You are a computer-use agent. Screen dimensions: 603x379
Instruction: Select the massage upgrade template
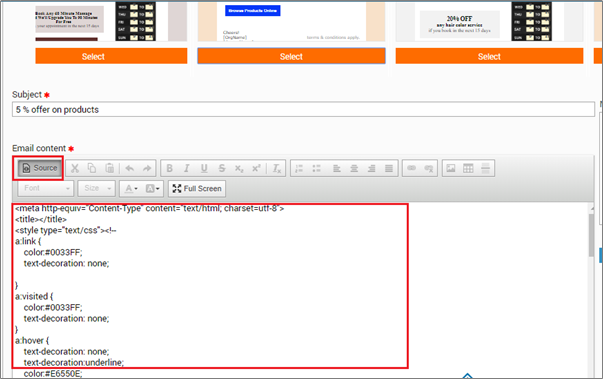pyautogui.click(x=111, y=56)
